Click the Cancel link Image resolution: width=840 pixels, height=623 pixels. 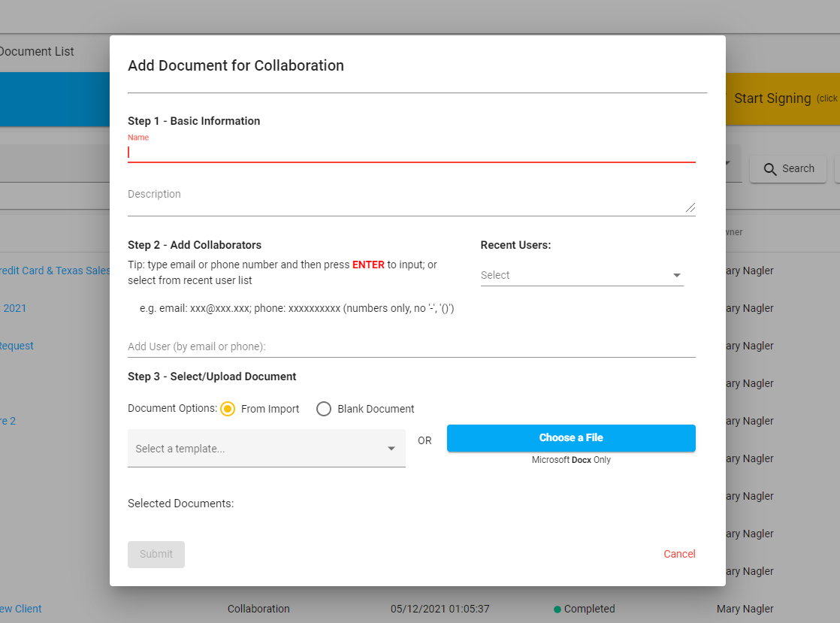(678, 554)
